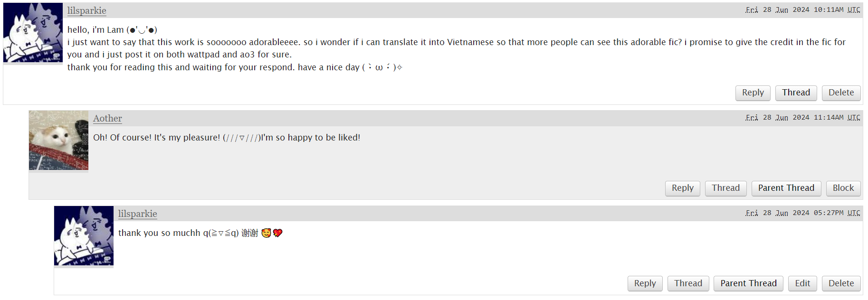This screenshot has height=300, width=868.
Task: Block the user Aother
Action: coord(843,188)
